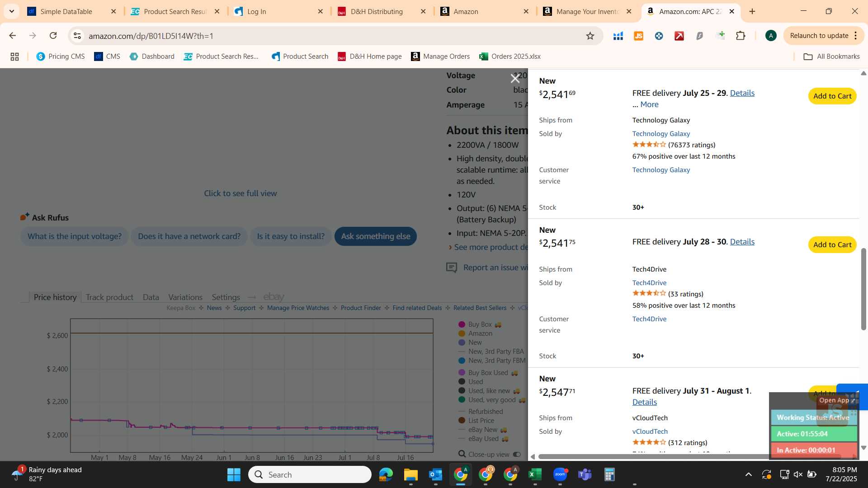Viewport: 868px width, 488px height.
Task: Open vCloudTech seller link
Action: click(650, 432)
